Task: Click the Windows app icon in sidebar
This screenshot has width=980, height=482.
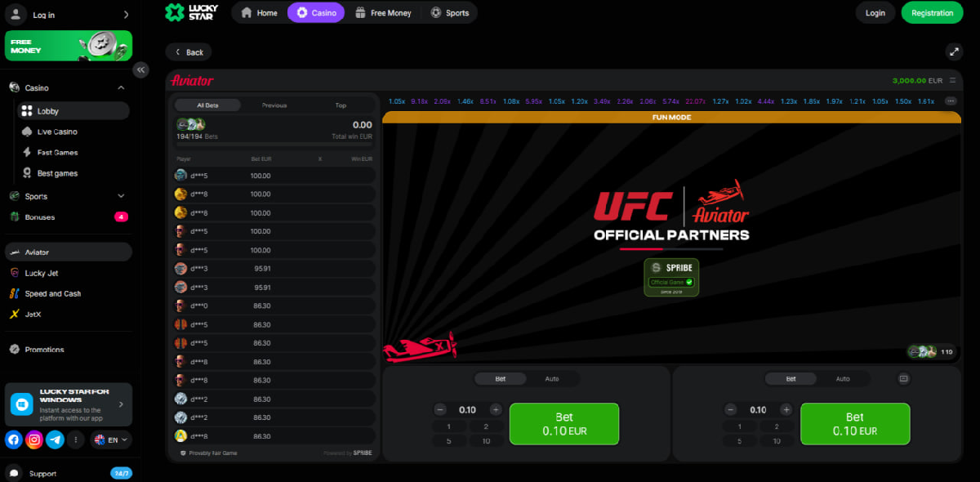Action: pos(20,404)
